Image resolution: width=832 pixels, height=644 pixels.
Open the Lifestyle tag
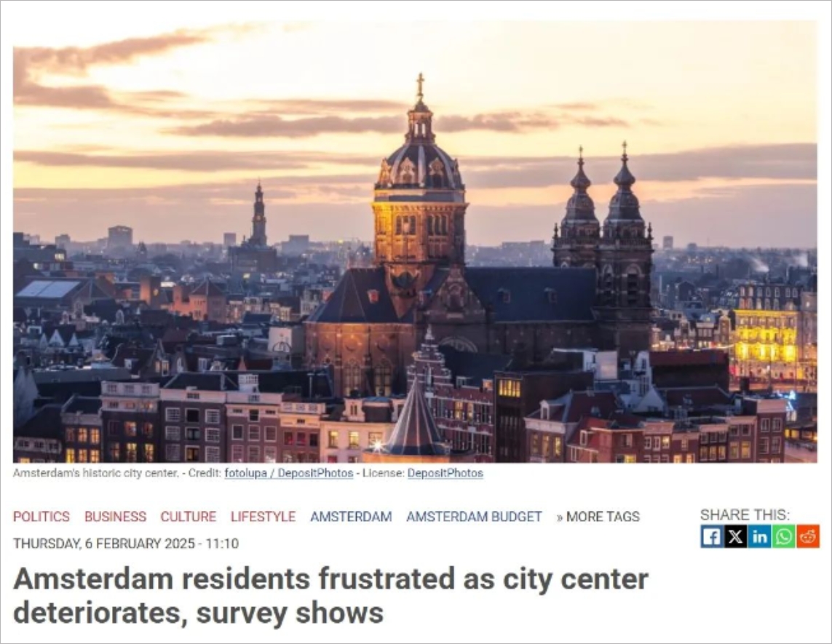pyautogui.click(x=264, y=516)
